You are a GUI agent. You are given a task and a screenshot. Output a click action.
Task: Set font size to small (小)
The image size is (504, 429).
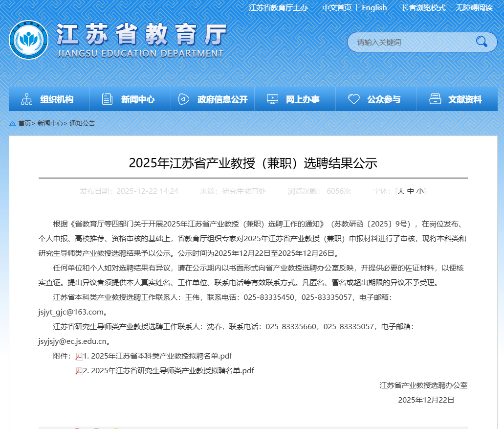(x=420, y=191)
